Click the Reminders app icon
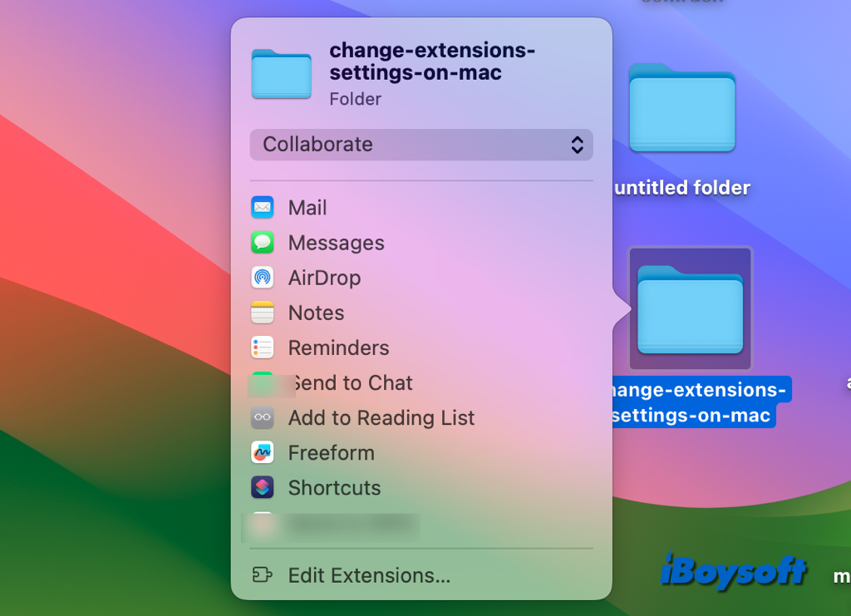The image size is (851, 616). coord(263,347)
